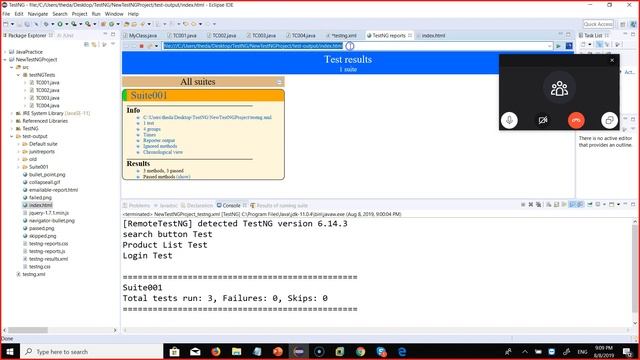Open the Package Explorer view menu arrow

coord(113,44)
